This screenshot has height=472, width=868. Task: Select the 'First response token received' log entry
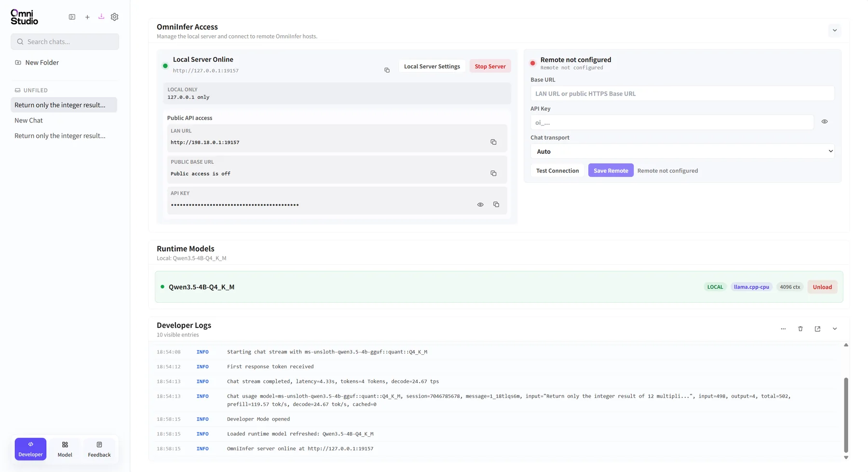(x=497, y=366)
